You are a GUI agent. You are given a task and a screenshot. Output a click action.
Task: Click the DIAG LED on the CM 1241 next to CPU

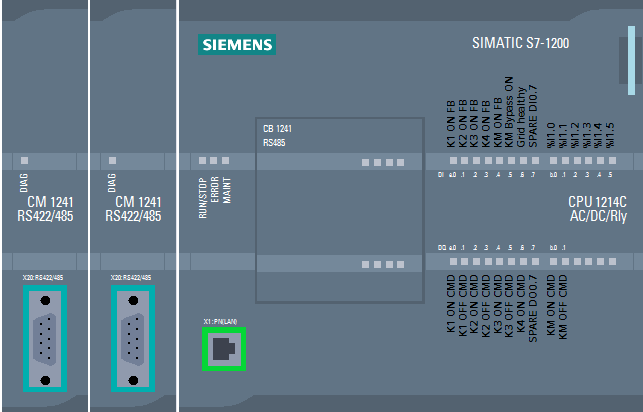tap(112, 160)
